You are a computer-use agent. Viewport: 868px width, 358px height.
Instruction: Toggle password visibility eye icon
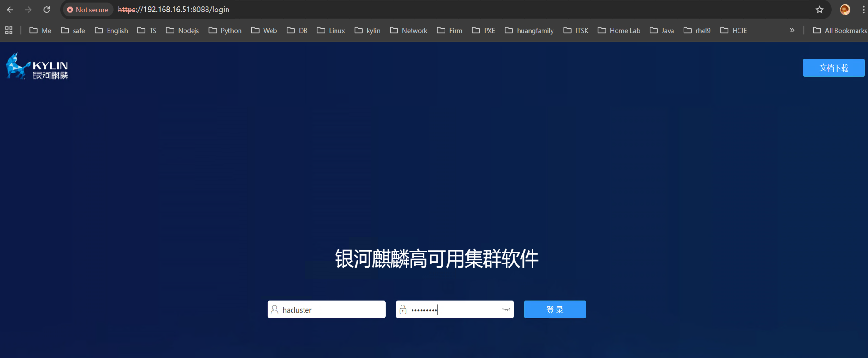point(506,310)
